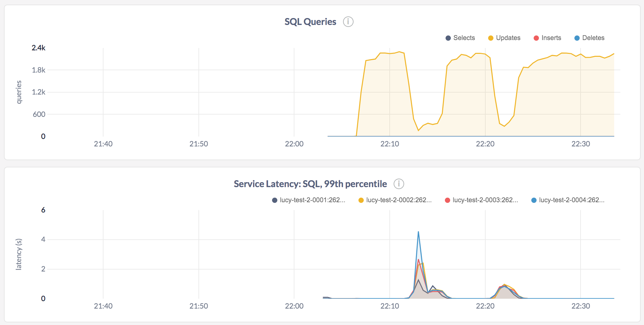Click the dark Selects legend color dot
This screenshot has height=325, width=644.
coord(448,38)
